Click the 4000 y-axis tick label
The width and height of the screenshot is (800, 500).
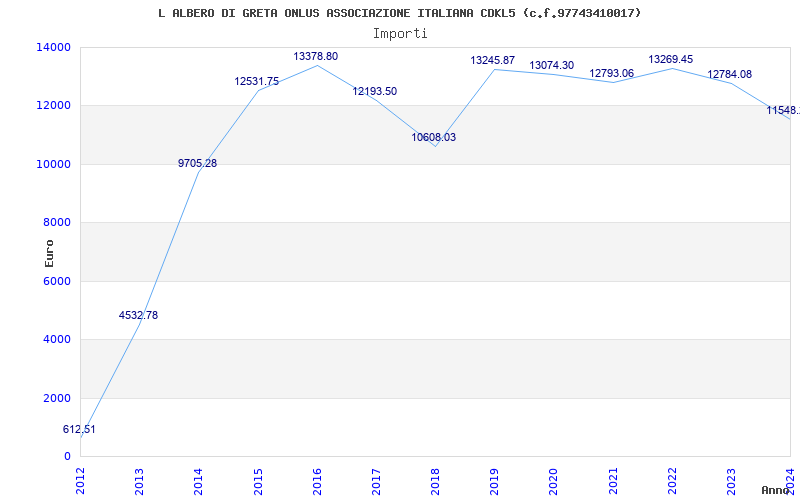[x=57, y=339]
